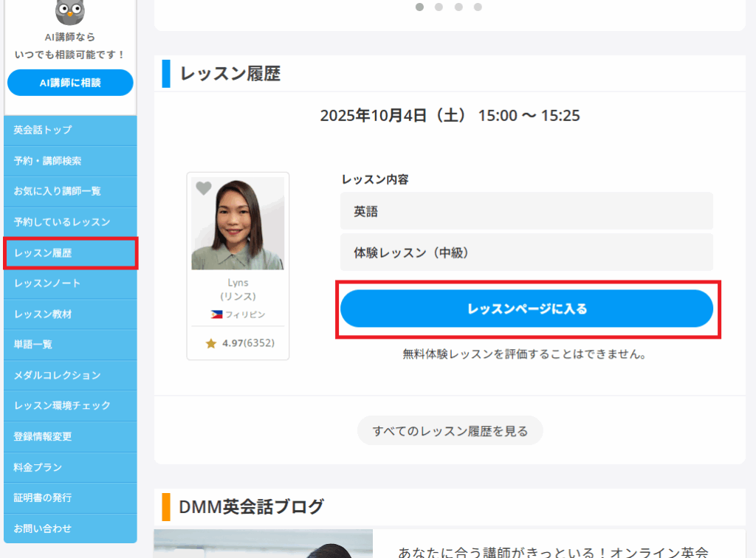Click the gold star rating icon
The image size is (756, 558).
click(211, 343)
